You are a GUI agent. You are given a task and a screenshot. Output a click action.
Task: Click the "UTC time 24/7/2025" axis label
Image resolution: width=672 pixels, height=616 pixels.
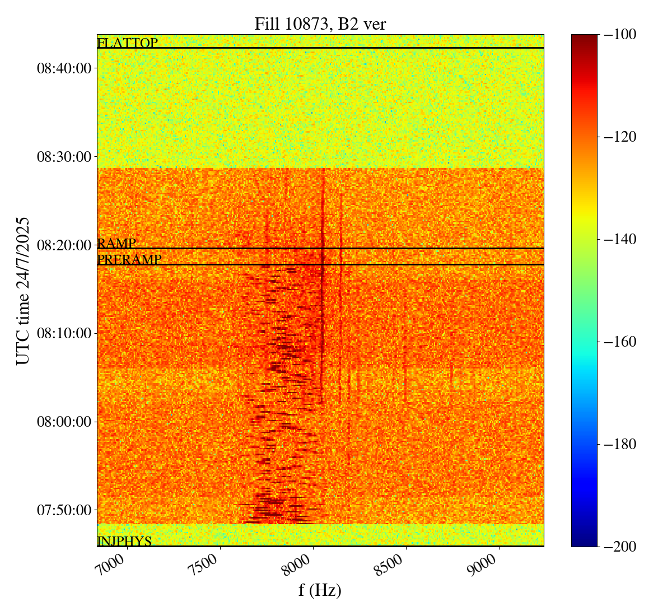(x=23, y=290)
